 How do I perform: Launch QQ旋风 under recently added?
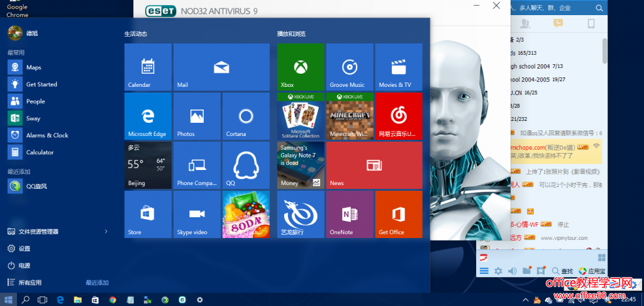pos(57,186)
